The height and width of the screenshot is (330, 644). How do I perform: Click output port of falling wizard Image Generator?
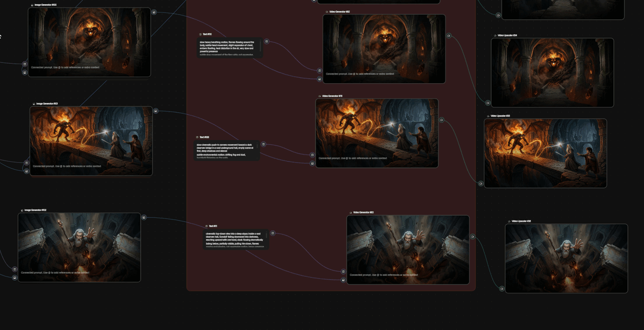click(144, 217)
